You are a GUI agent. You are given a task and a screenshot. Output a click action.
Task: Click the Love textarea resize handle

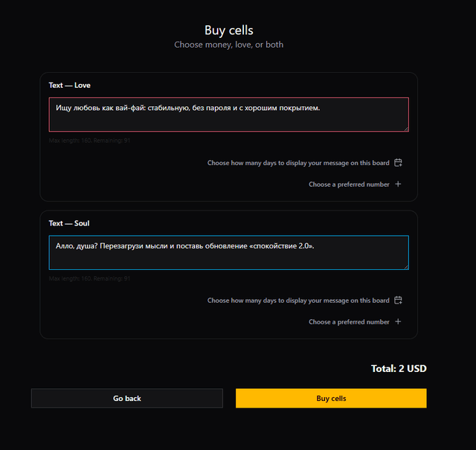tap(405, 128)
